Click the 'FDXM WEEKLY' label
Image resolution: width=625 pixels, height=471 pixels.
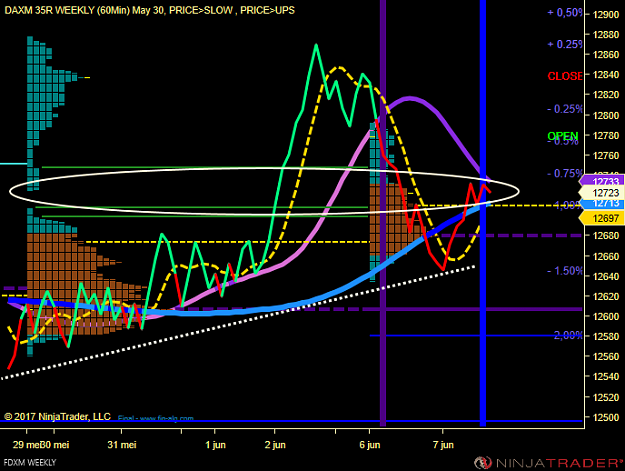click(30, 463)
